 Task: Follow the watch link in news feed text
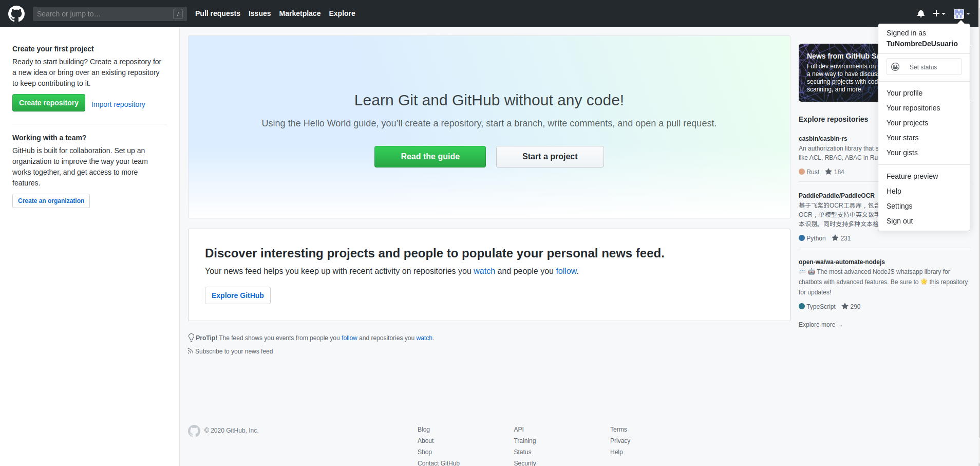tap(484, 271)
